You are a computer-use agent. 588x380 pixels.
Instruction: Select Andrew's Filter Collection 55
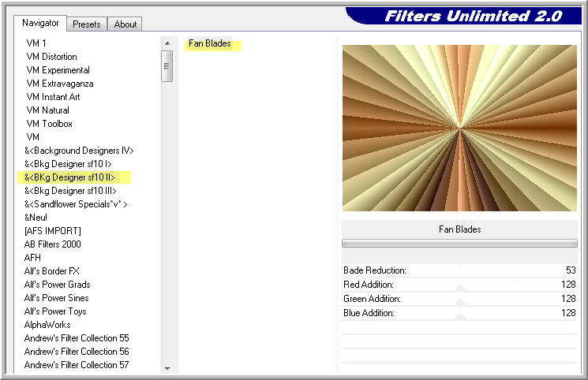pos(77,338)
